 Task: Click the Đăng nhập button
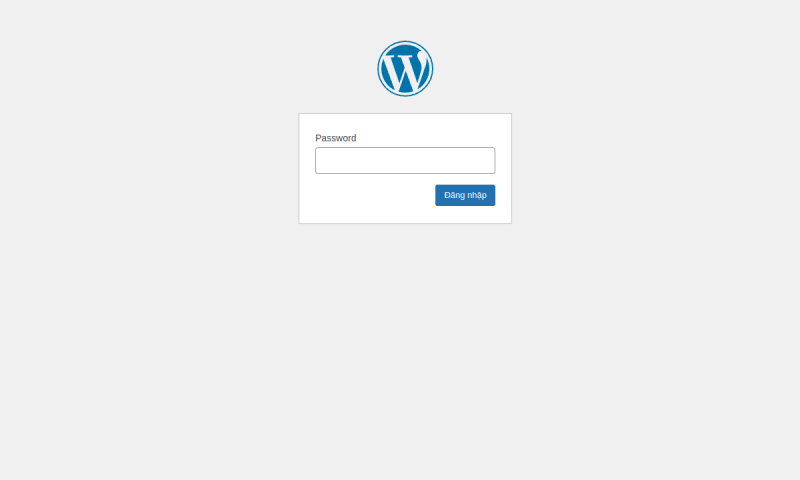coord(465,195)
